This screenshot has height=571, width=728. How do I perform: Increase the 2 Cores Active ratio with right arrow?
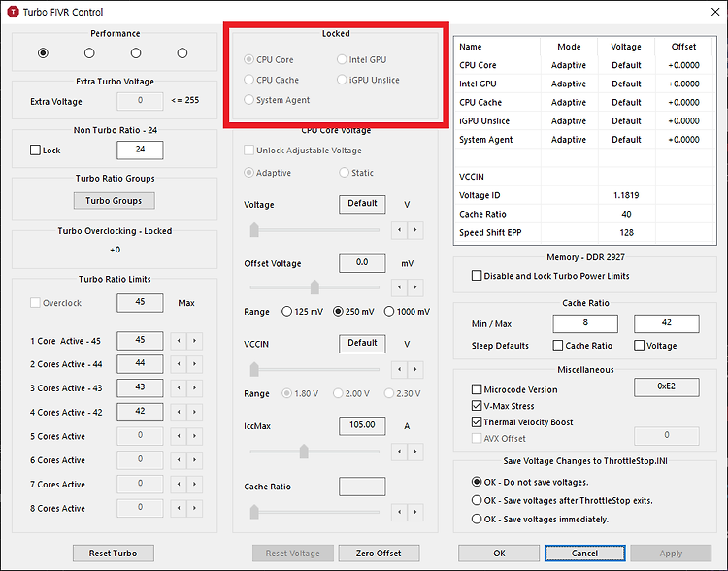tap(194, 364)
